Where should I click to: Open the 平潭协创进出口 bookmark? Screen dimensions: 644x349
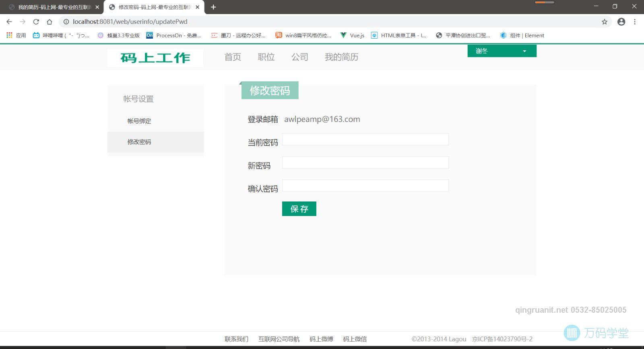click(463, 35)
